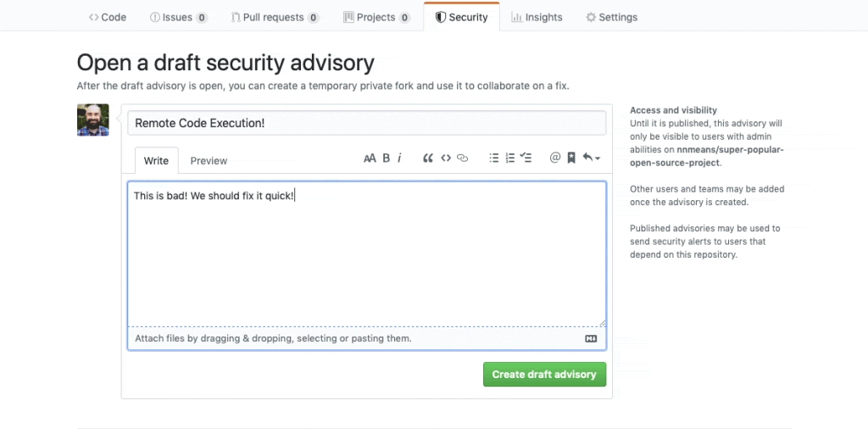Image resolution: width=868 pixels, height=434 pixels.
Task: Click the advisory title input field
Action: (x=366, y=123)
